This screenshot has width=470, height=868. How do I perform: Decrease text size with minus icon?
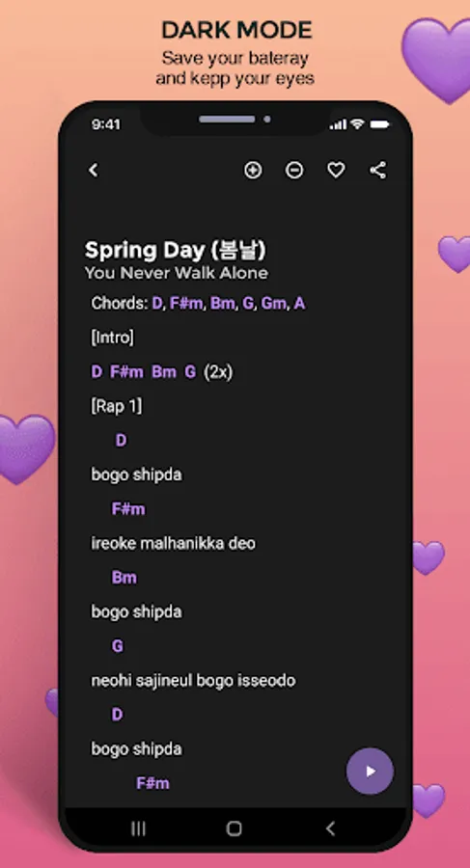coord(294,170)
